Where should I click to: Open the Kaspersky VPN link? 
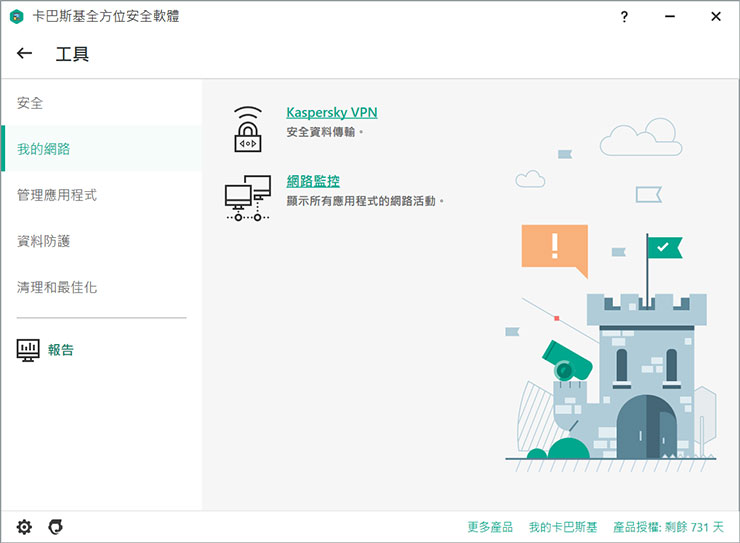(x=332, y=112)
